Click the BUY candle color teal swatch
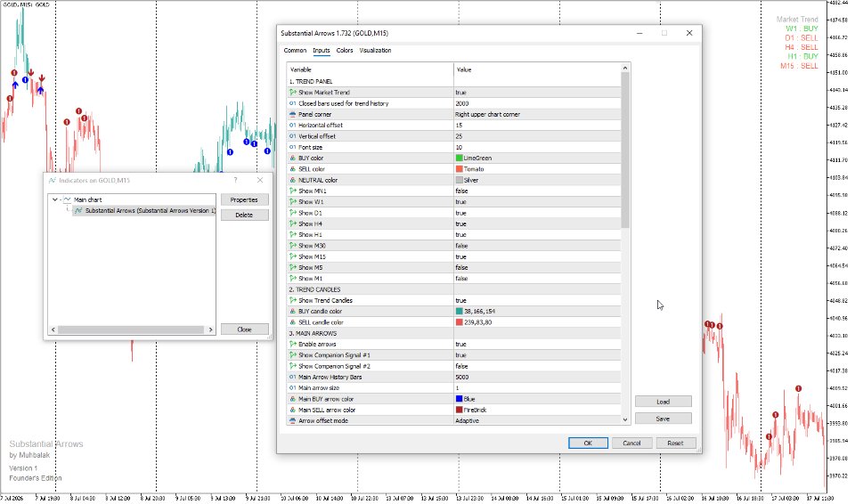 [x=460, y=312]
